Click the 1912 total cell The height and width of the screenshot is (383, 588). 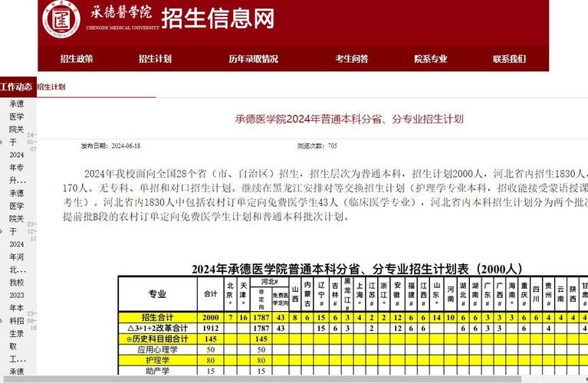click(x=211, y=329)
